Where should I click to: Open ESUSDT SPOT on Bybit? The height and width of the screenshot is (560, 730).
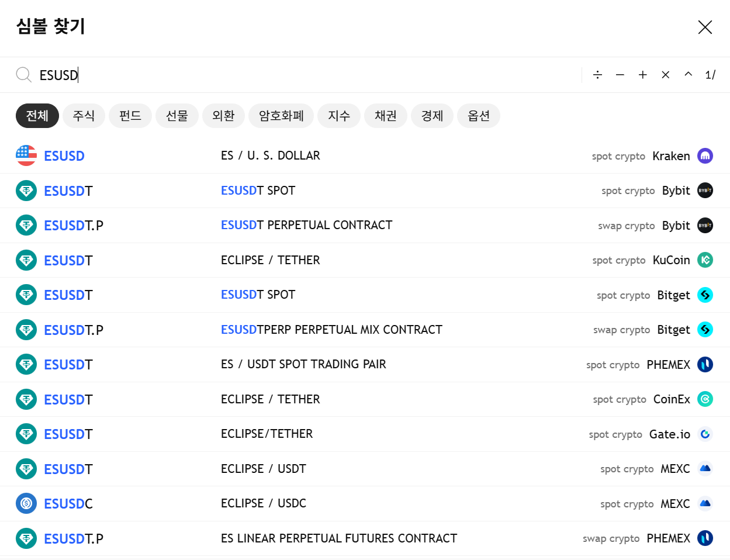point(365,191)
